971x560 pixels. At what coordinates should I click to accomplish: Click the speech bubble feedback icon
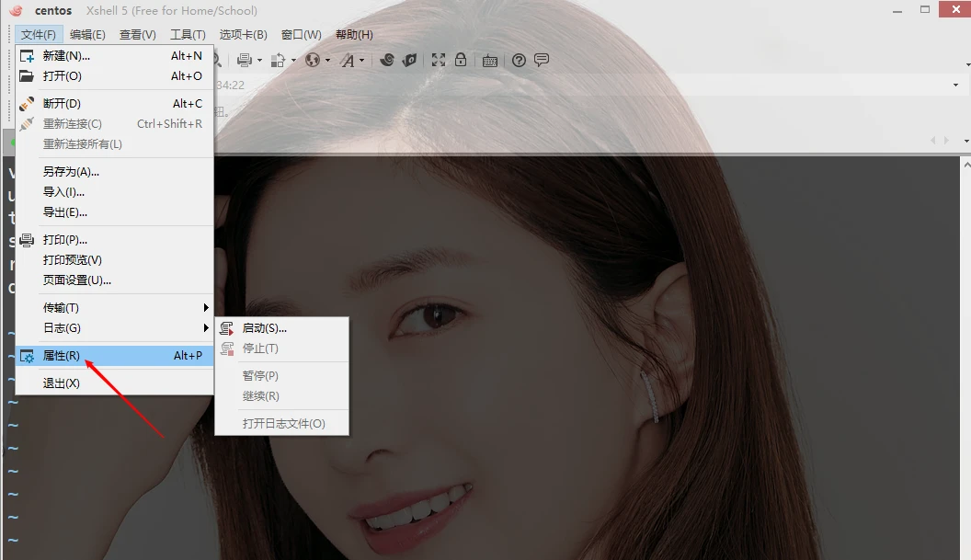pos(542,60)
